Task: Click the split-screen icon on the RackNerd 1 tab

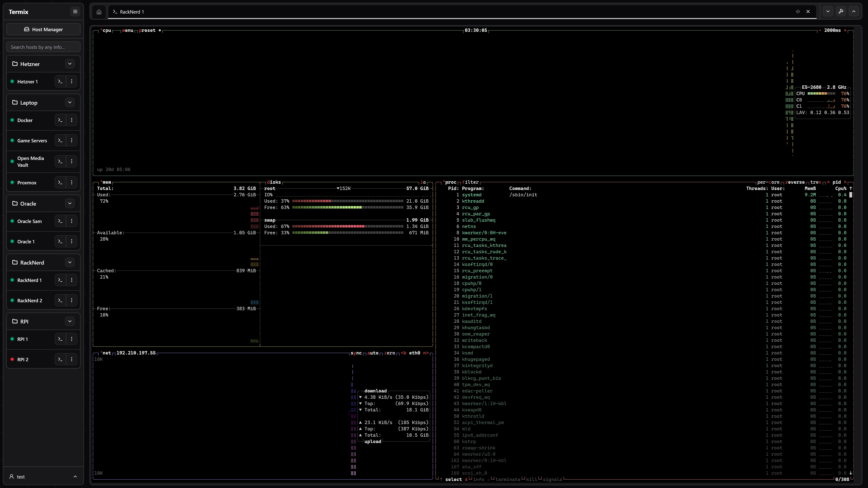Action: [797, 12]
